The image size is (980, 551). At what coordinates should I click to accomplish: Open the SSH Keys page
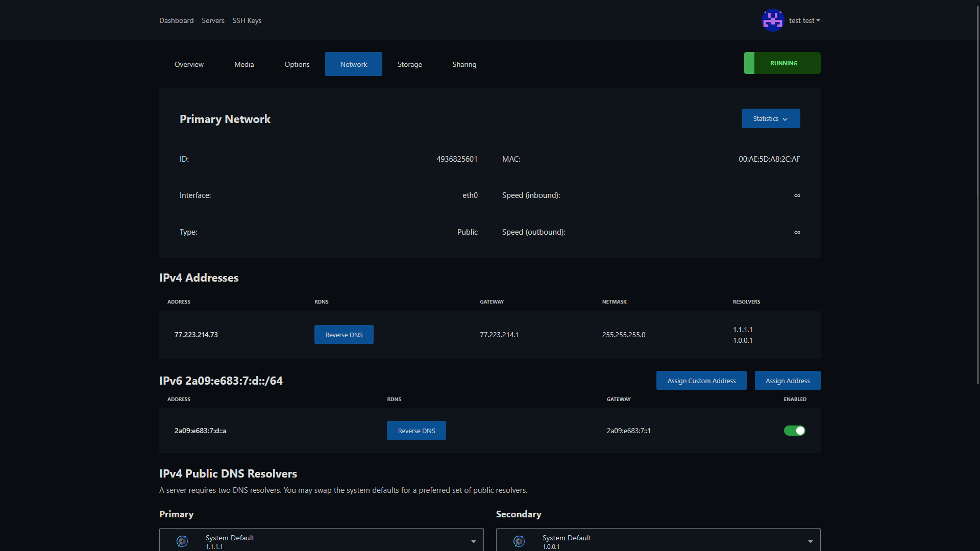tap(247, 20)
